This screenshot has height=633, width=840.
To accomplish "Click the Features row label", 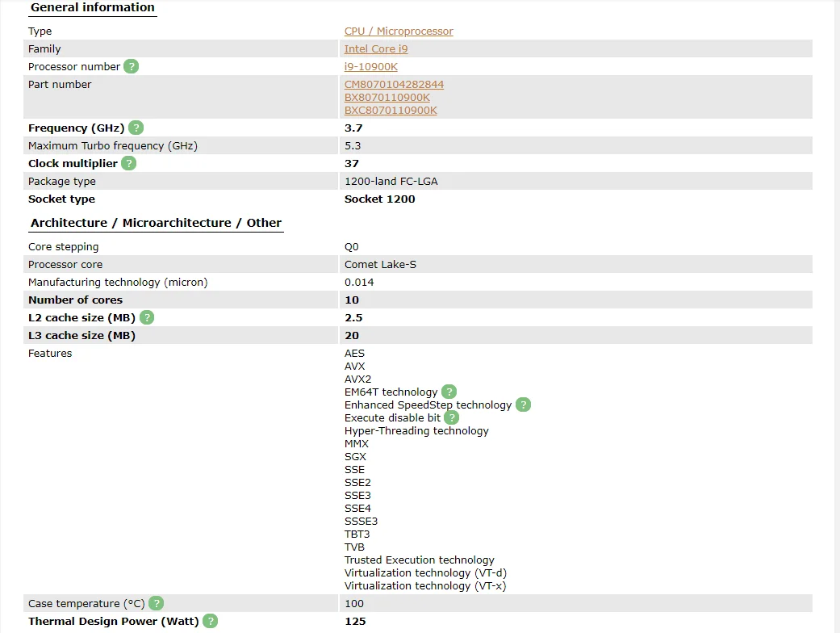I will click(50, 353).
